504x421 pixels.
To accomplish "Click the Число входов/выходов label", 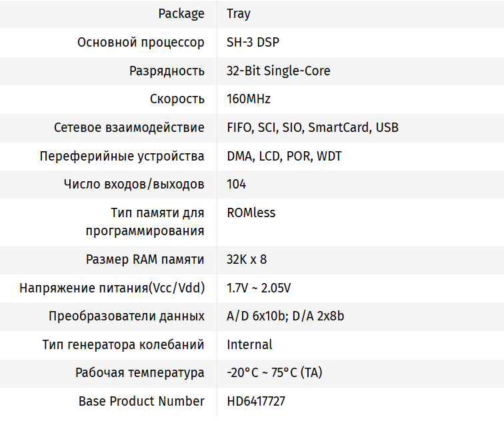I will click(x=134, y=185).
